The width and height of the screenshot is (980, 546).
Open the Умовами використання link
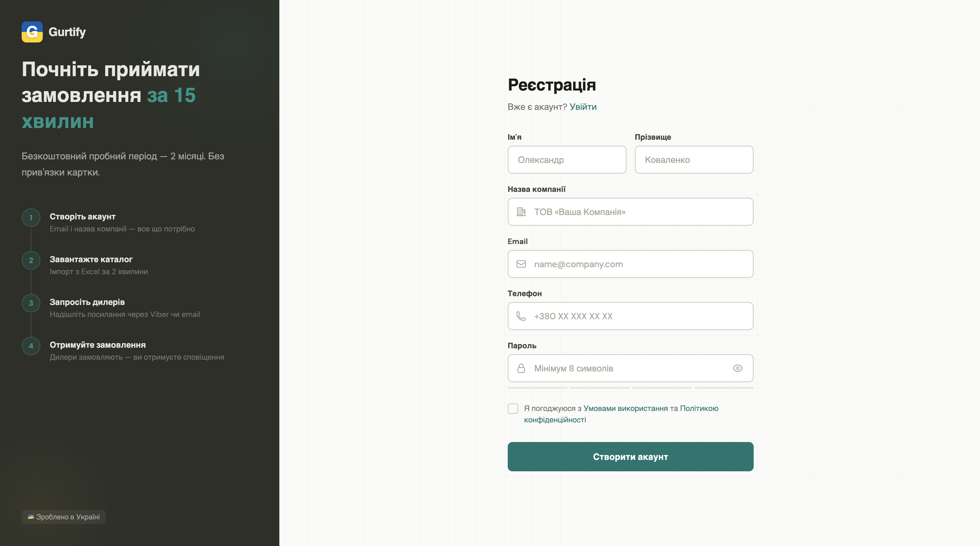pyautogui.click(x=625, y=408)
